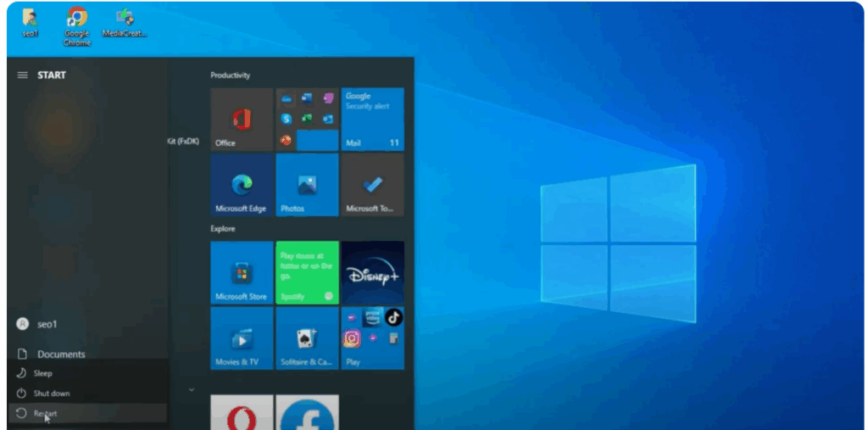This screenshot has height=430, width=868.
Task: Click the Explore group heading
Action: tap(223, 228)
